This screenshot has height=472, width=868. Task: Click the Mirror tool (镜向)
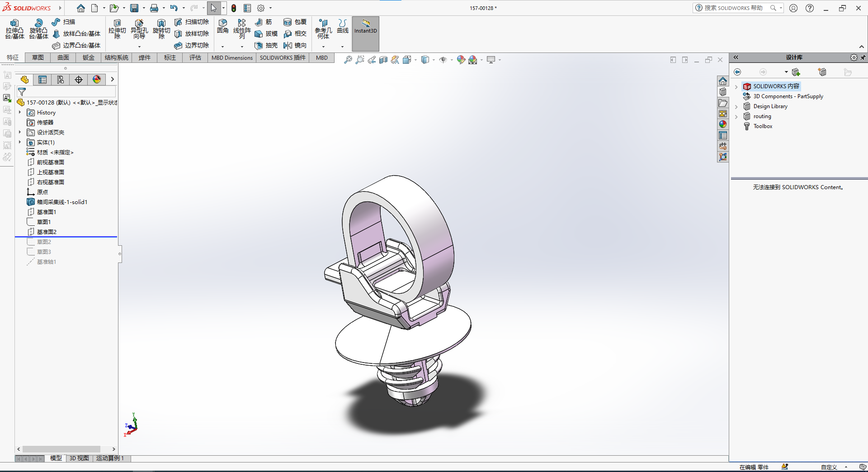(x=295, y=45)
